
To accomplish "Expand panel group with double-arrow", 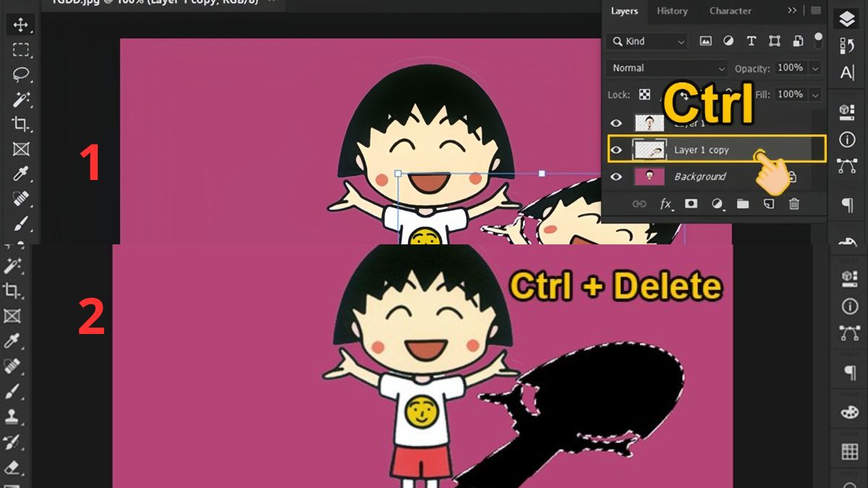I will click(793, 10).
